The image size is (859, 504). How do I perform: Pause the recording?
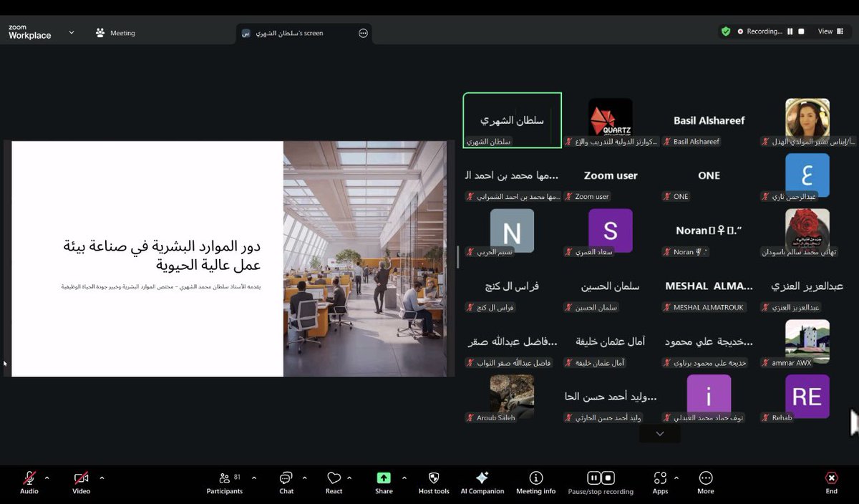pos(593,478)
